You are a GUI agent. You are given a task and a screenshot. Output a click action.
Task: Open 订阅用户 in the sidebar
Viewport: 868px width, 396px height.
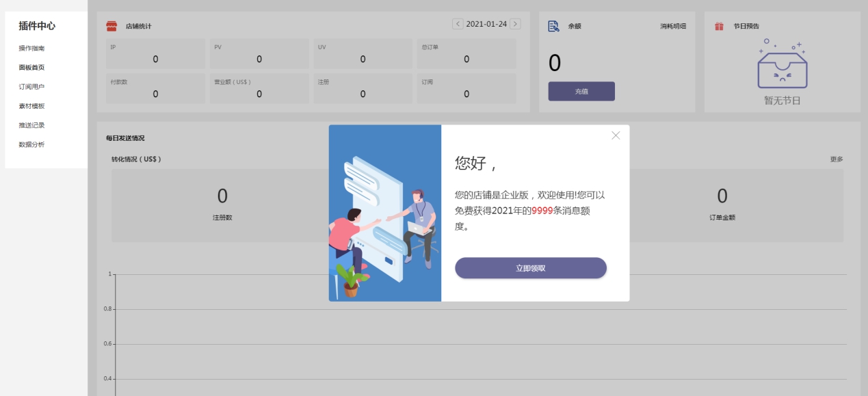tap(31, 87)
